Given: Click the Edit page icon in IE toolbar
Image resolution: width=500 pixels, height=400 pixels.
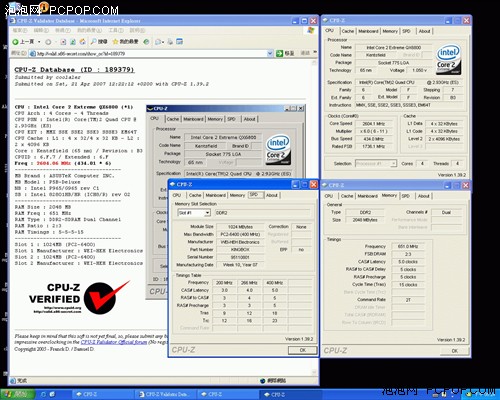Looking at the screenshot, I should (180, 42).
